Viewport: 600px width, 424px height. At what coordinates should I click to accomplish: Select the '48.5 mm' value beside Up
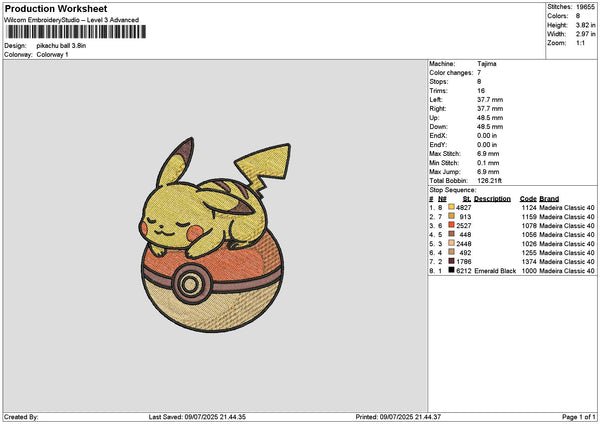(x=490, y=118)
